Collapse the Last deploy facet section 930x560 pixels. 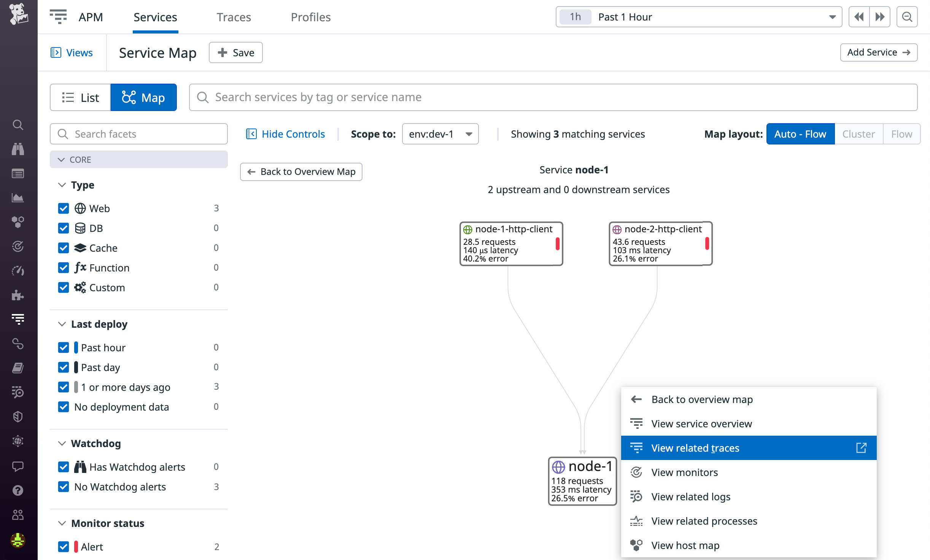pos(62,324)
